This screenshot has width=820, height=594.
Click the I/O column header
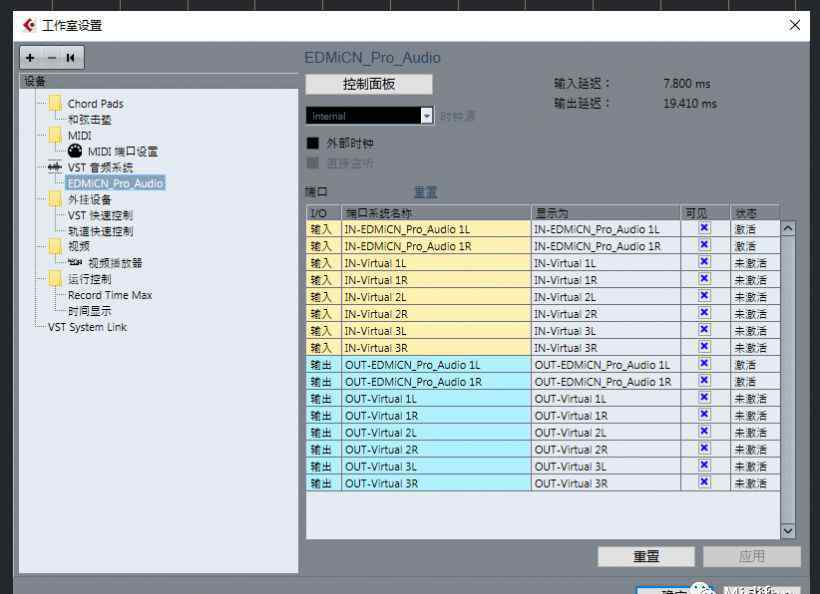tap(323, 213)
